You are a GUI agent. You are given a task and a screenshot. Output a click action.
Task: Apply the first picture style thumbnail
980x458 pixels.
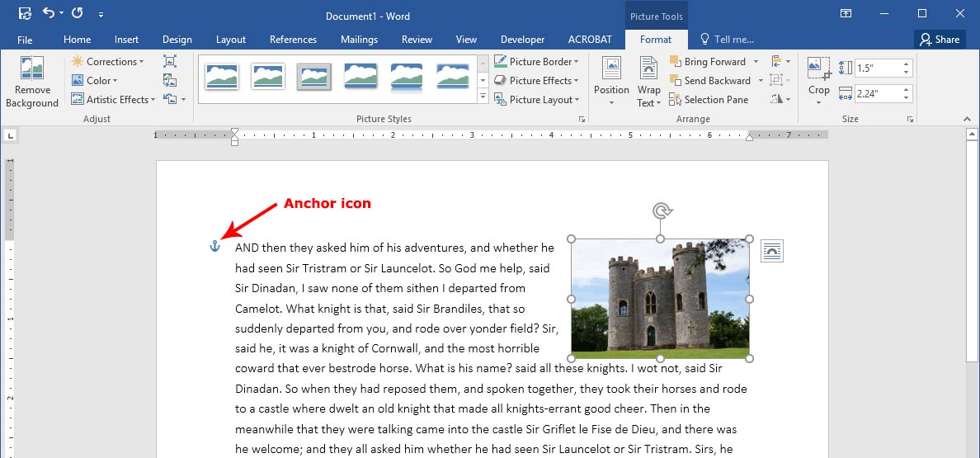[x=222, y=76]
